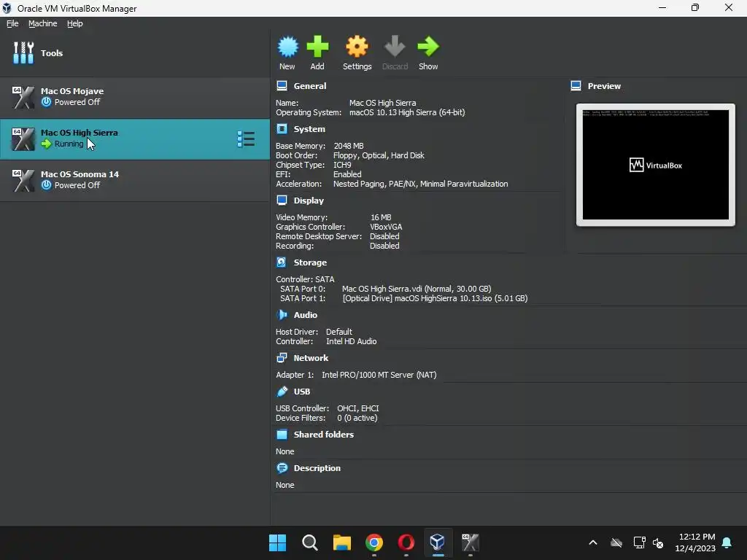Image resolution: width=747 pixels, height=560 pixels.
Task: Click the General section heading
Action: 309,86
